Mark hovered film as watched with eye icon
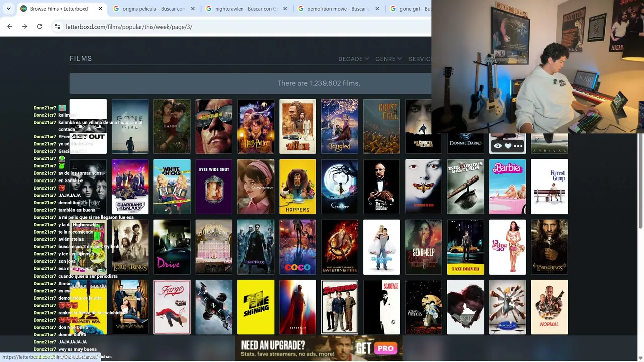Viewport: 644px width, 362px height. click(x=498, y=146)
